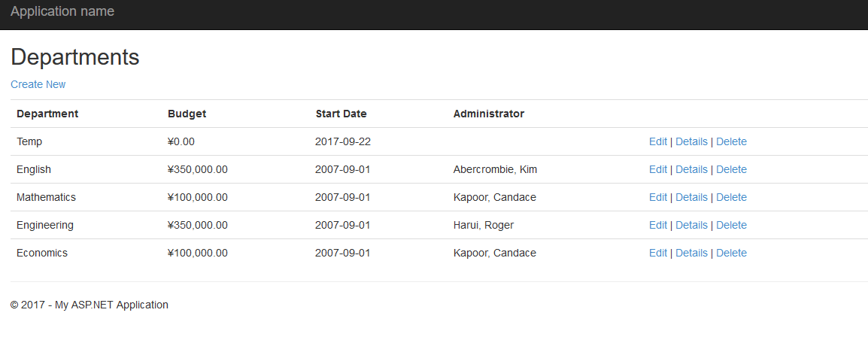Delete the English department row
Screen dimensions: 868x337
731,169
